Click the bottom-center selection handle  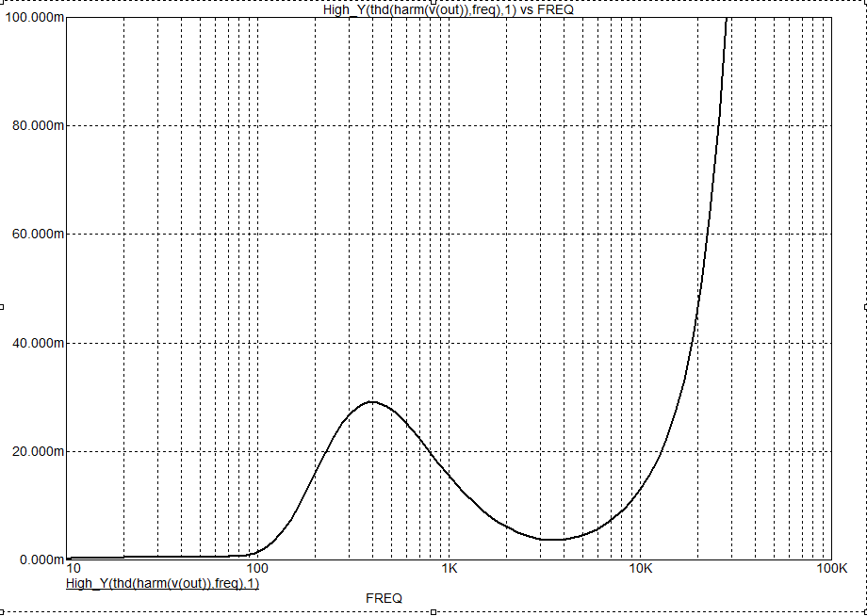click(433, 612)
